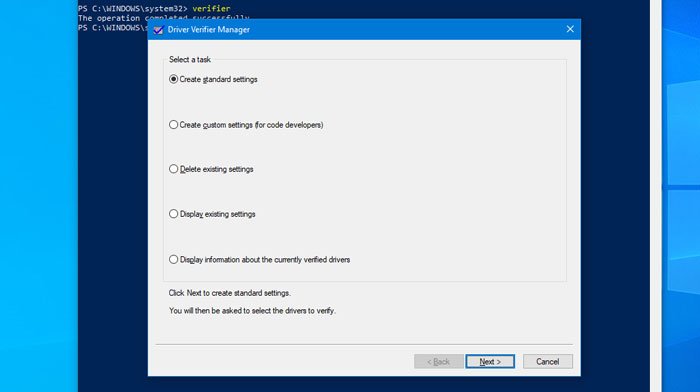Image resolution: width=700 pixels, height=392 pixels.
Task: Click the Driver Verifier Manager title icon
Action: pos(158,30)
